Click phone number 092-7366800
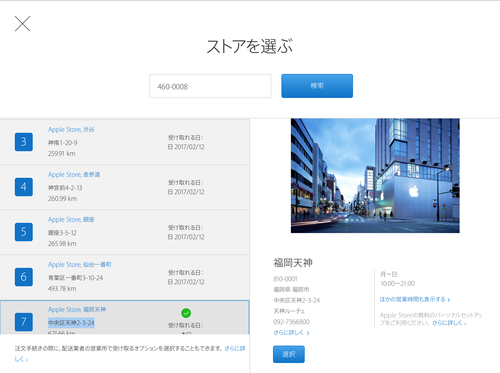Image resolution: width=500 pixels, height=373 pixels. click(291, 322)
